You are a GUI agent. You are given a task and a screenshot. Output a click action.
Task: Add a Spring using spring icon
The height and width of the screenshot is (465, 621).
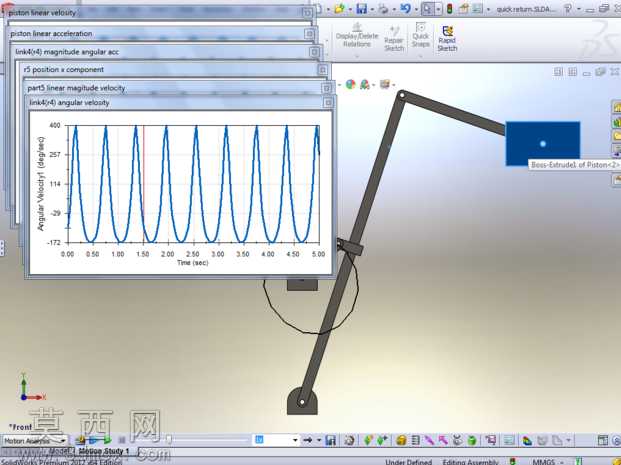pos(415,440)
